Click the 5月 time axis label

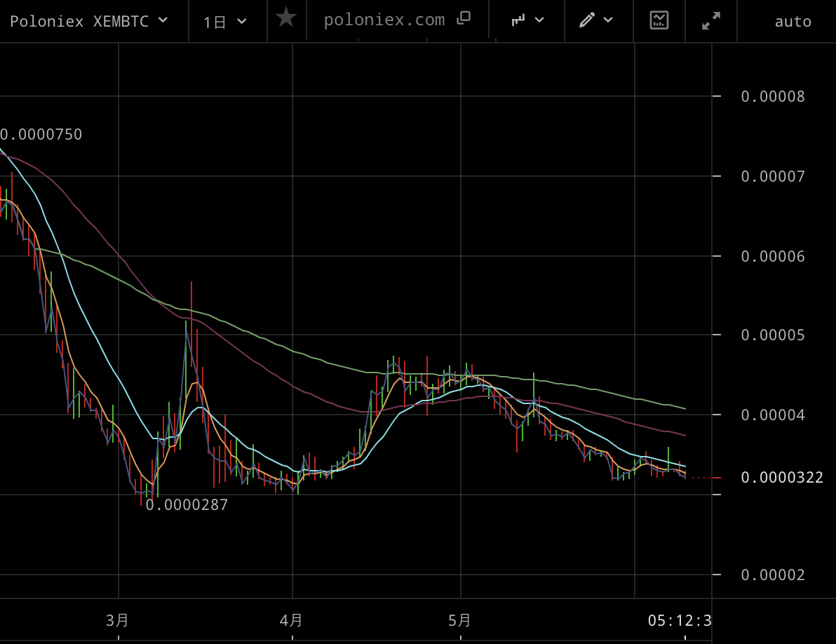(459, 620)
